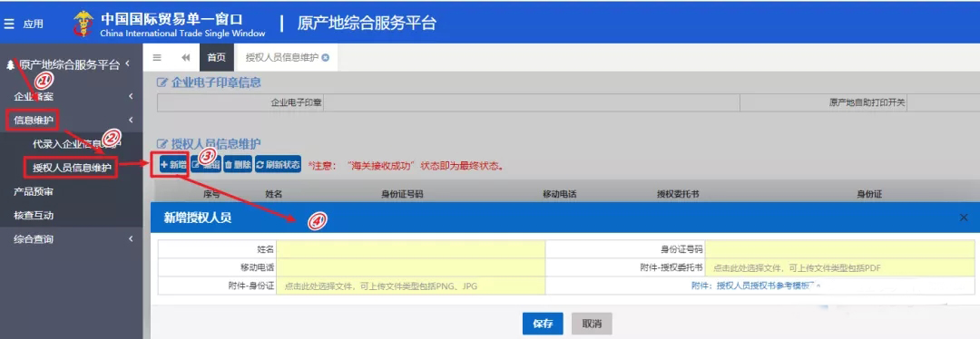The height and width of the screenshot is (339, 980).
Task: Close the 新增授权人员 dialog
Action: [964, 218]
